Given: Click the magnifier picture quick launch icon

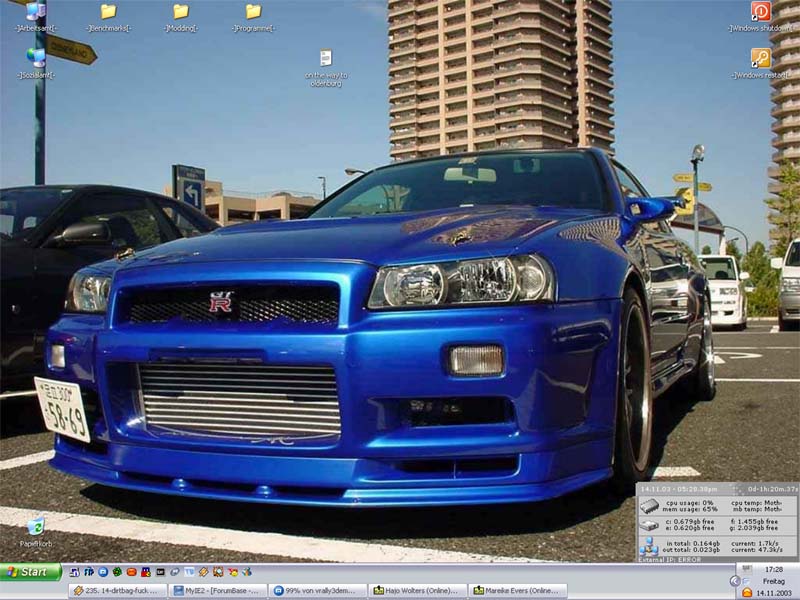Looking at the screenshot, I should (218, 572).
